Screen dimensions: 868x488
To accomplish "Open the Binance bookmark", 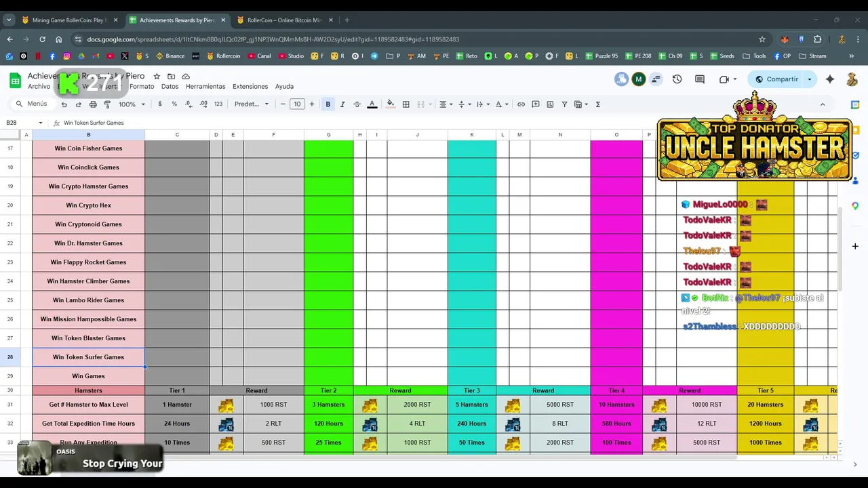I will tap(170, 56).
